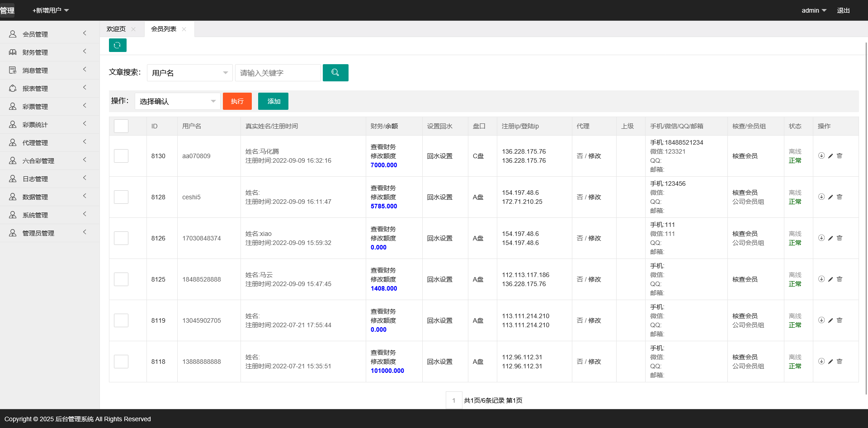The height and width of the screenshot is (428, 868).
Task: Click page 1 in the pagination bar
Action: tap(454, 400)
